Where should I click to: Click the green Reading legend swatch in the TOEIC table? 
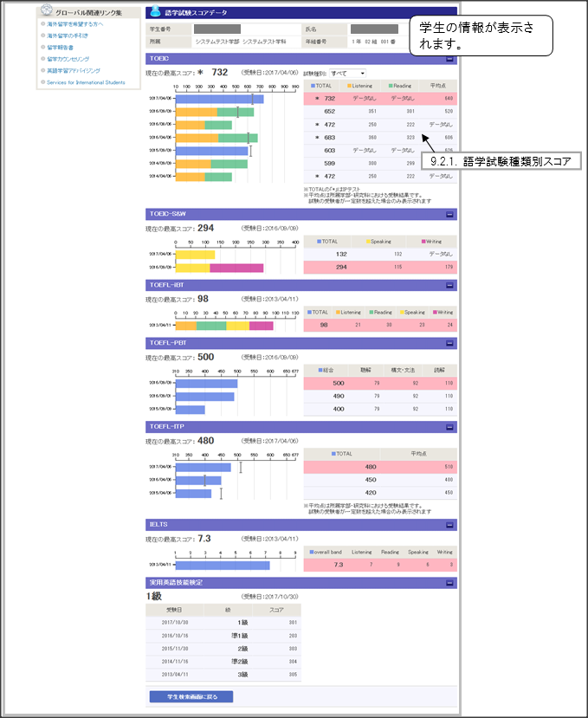click(x=391, y=86)
